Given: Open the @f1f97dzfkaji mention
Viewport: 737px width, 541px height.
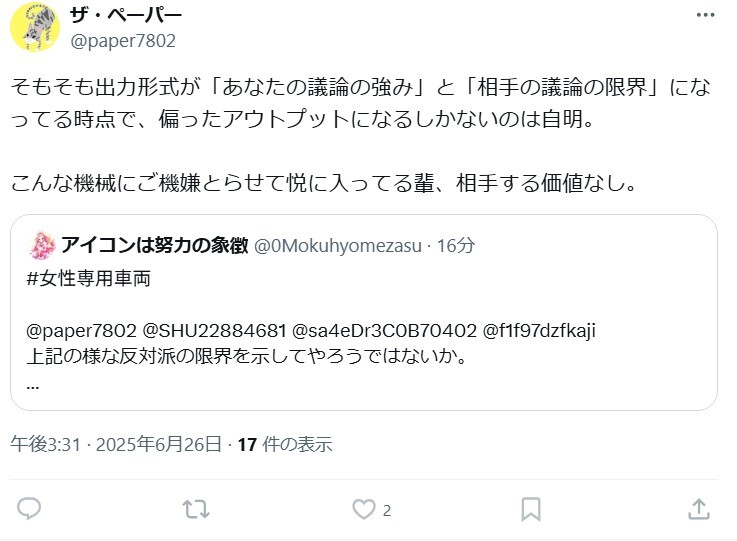Looking at the screenshot, I should [540, 331].
